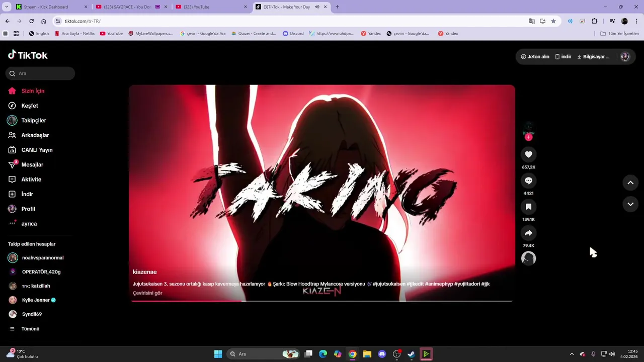Viewport: 644px width, 362px height.
Task: Open a new browser tab with the plus
Action: 337,7
